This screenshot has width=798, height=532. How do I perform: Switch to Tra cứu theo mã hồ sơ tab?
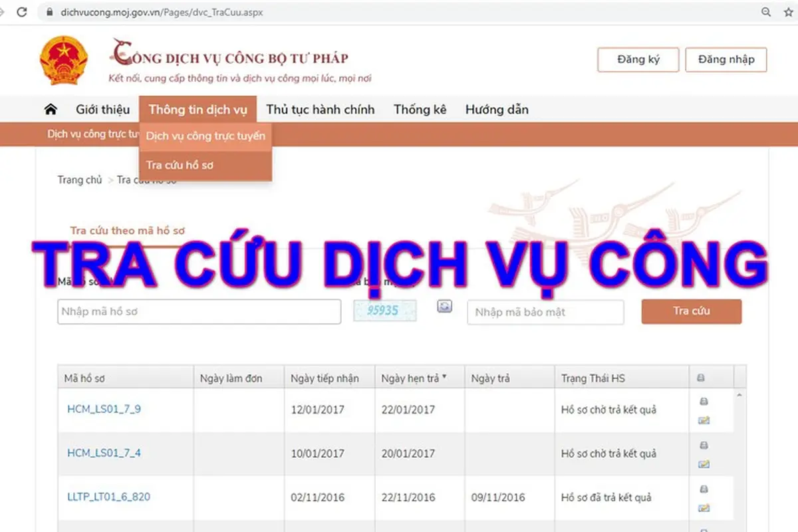[x=128, y=231]
